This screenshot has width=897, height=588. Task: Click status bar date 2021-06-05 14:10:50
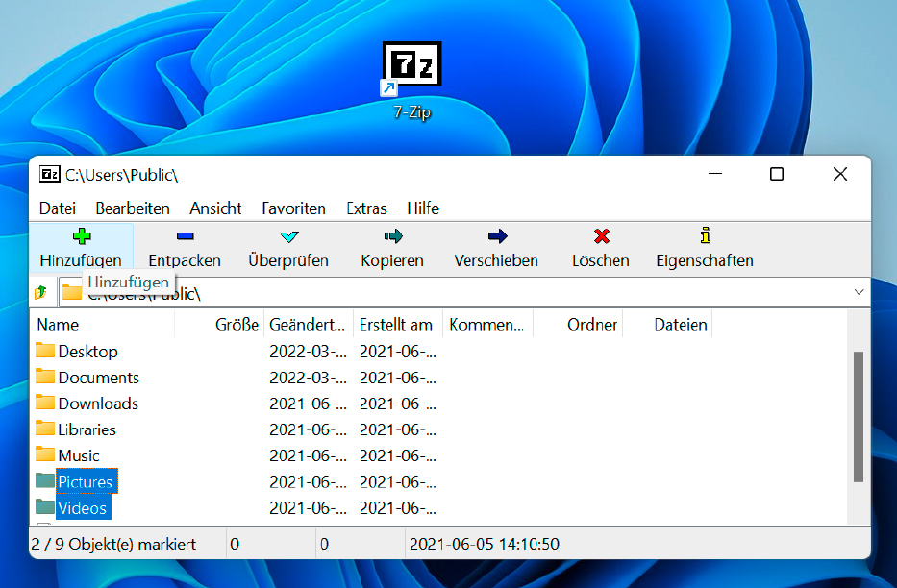tap(485, 544)
